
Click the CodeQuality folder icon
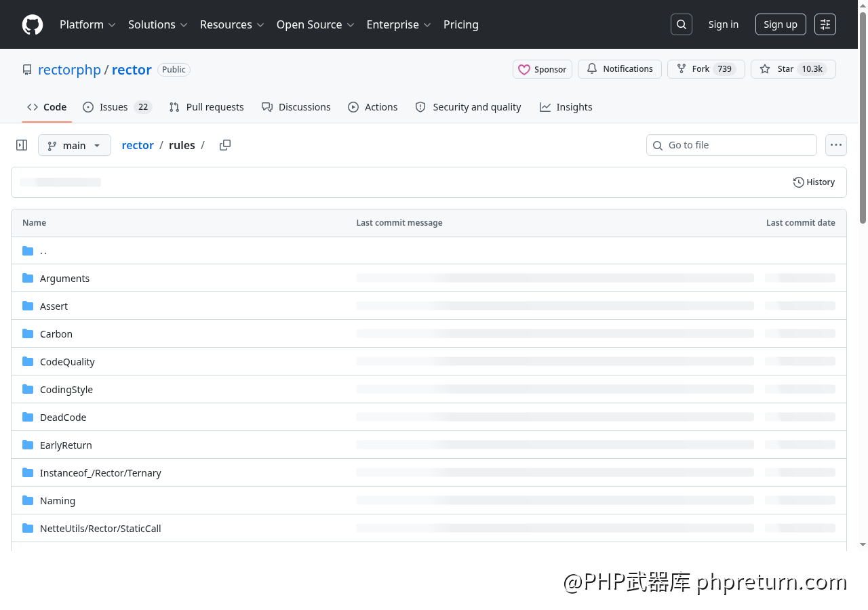click(x=28, y=361)
